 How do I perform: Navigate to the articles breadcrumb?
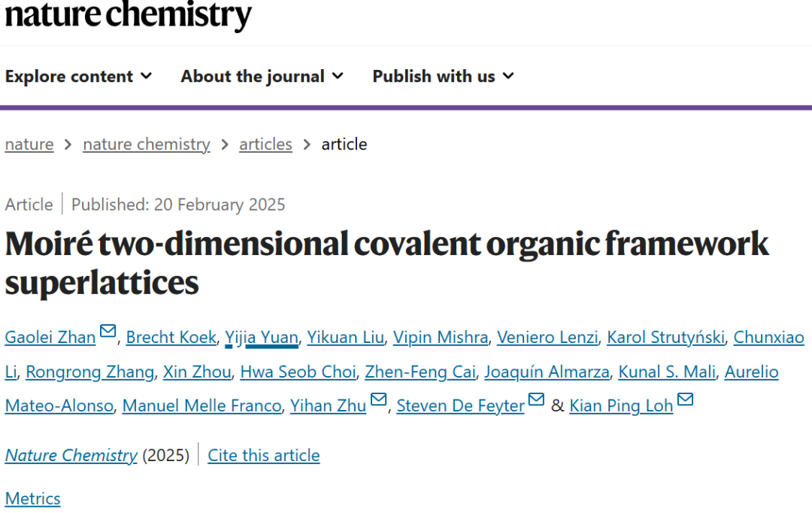[x=265, y=144]
